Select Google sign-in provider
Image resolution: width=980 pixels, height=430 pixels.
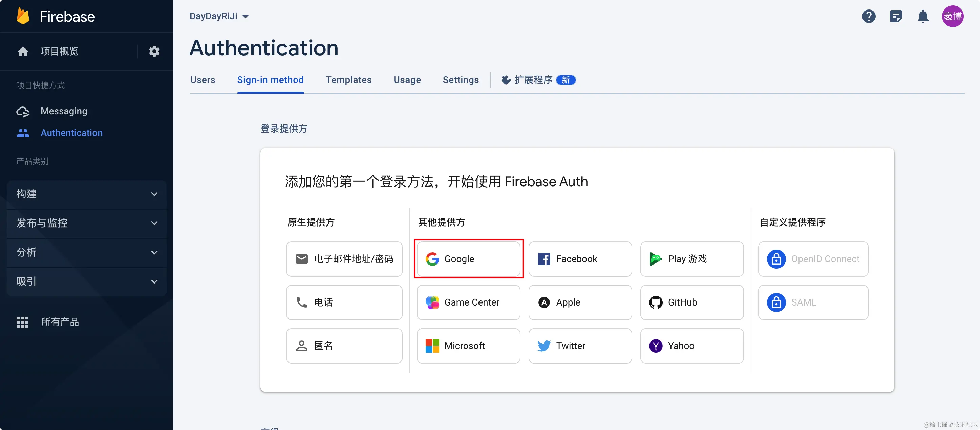coord(468,259)
